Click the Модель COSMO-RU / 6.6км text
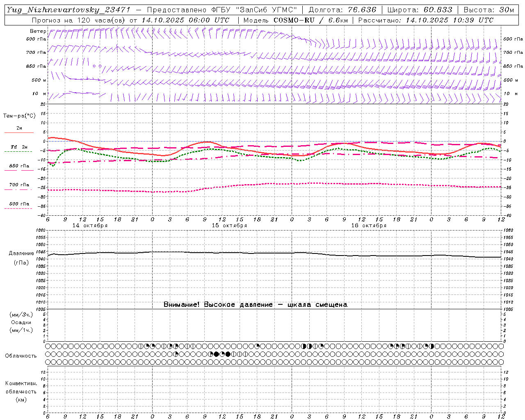 [295, 20]
